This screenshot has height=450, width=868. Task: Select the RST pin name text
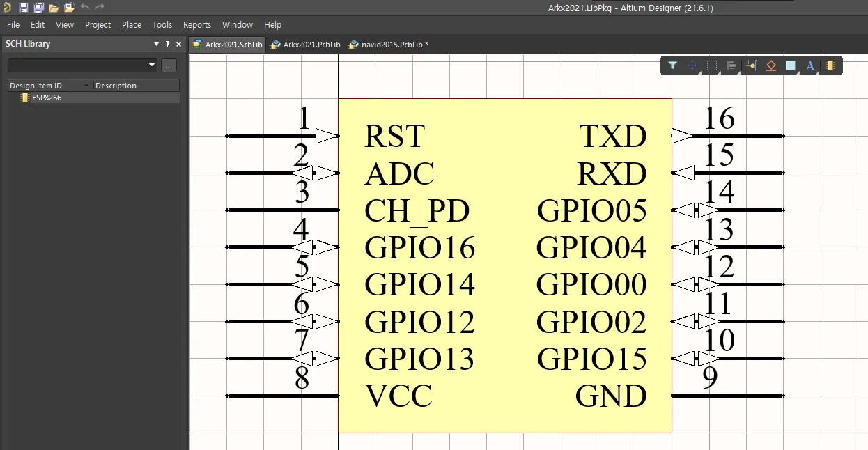(394, 137)
